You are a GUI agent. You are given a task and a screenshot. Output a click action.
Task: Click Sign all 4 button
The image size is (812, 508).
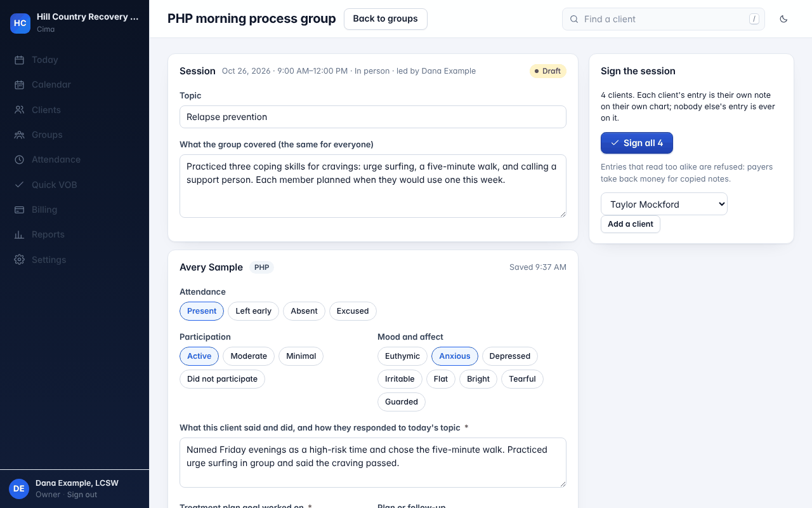click(637, 143)
